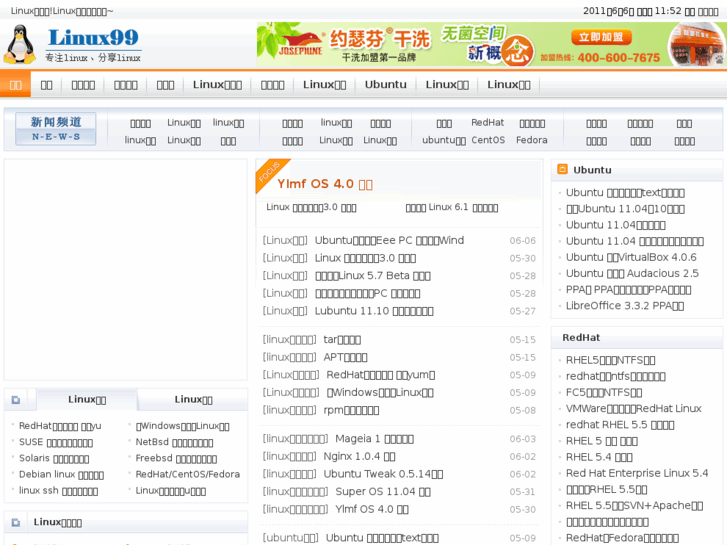
Task: Open Linux 6.1 headline under focus
Action: 452,207
